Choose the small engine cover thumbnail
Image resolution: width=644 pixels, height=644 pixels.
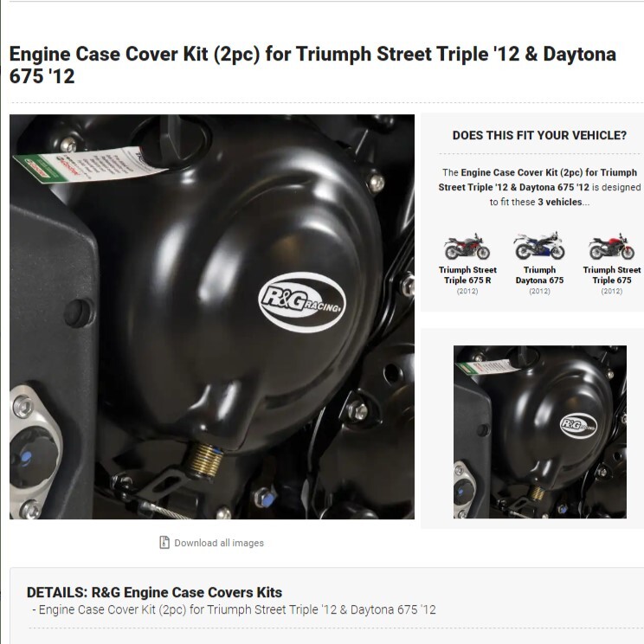(539, 432)
